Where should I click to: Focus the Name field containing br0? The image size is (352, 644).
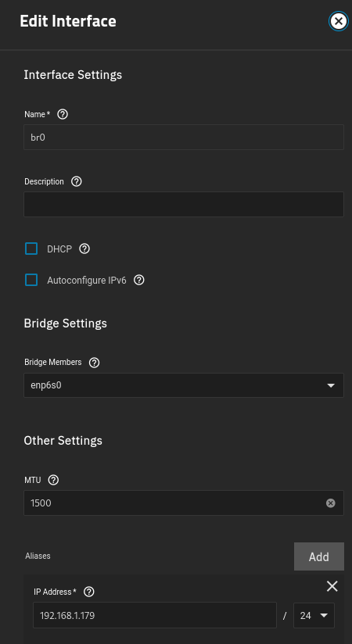tap(184, 138)
